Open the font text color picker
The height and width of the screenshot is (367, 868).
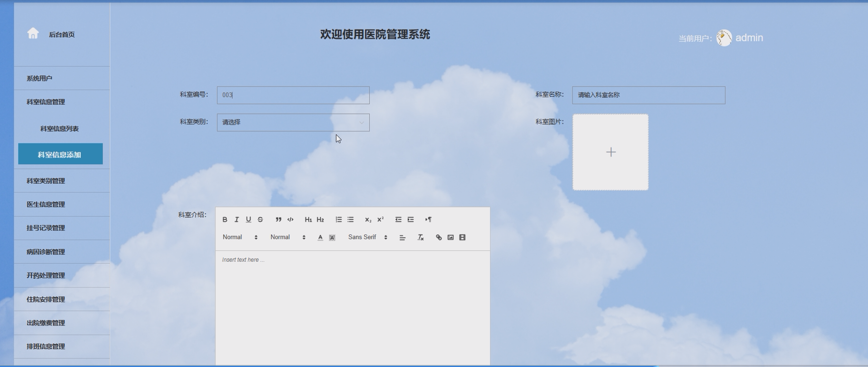click(x=320, y=238)
